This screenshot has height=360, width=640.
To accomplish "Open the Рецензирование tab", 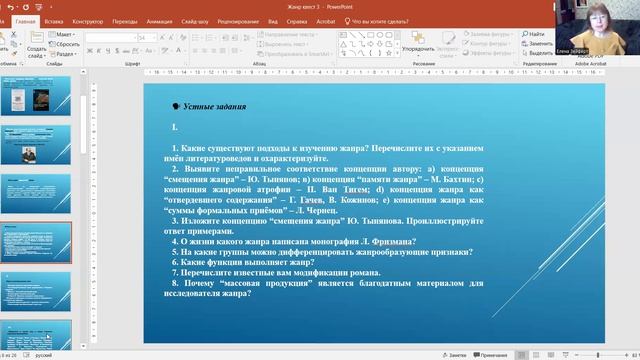I will tap(238, 22).
